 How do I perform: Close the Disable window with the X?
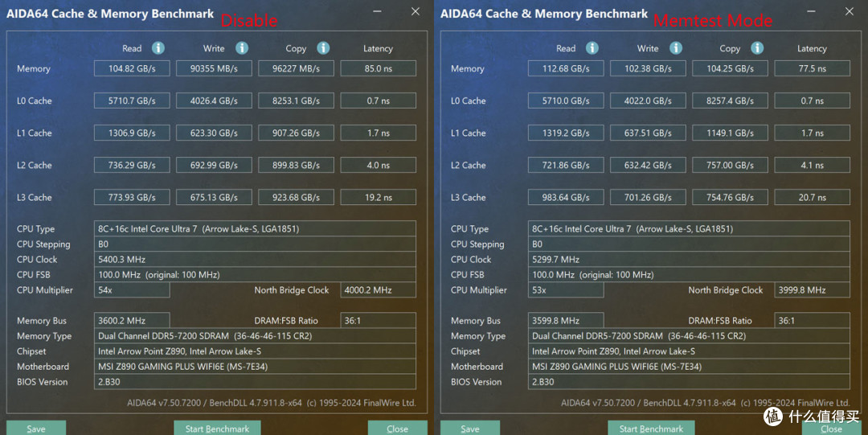(416, 11)
